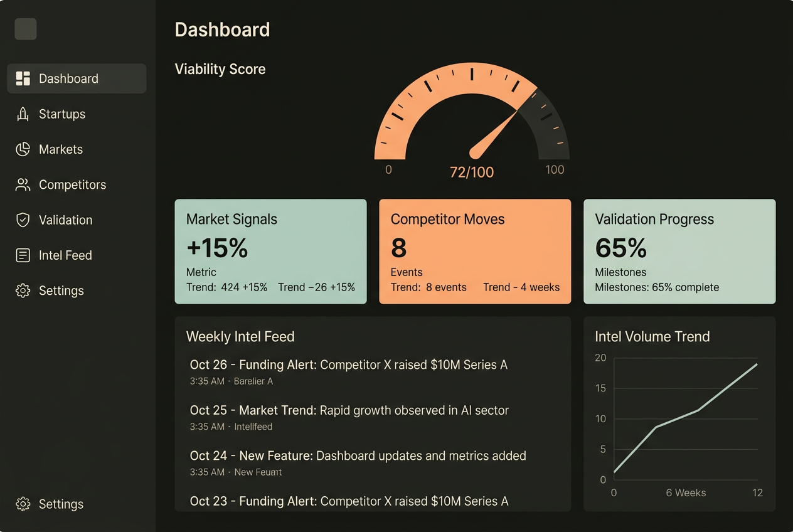Open the Dashboard menu item

[x=77, y=78]
